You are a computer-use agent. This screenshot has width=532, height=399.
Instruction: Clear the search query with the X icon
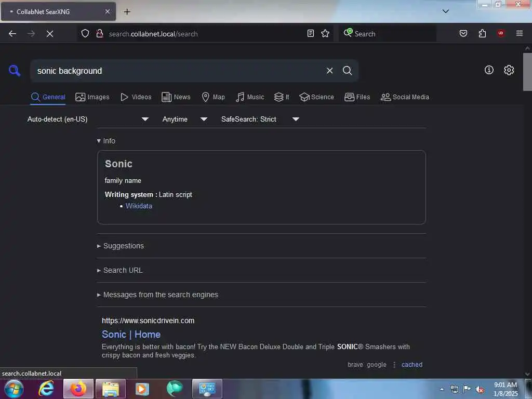329,71
